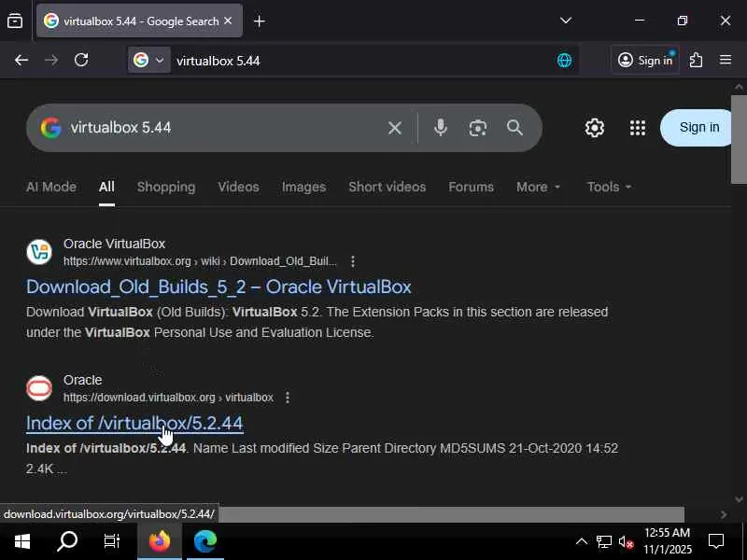Screen dimensions: 747x560
Task: Open Google quick settings gear
Action: (595, 128)
